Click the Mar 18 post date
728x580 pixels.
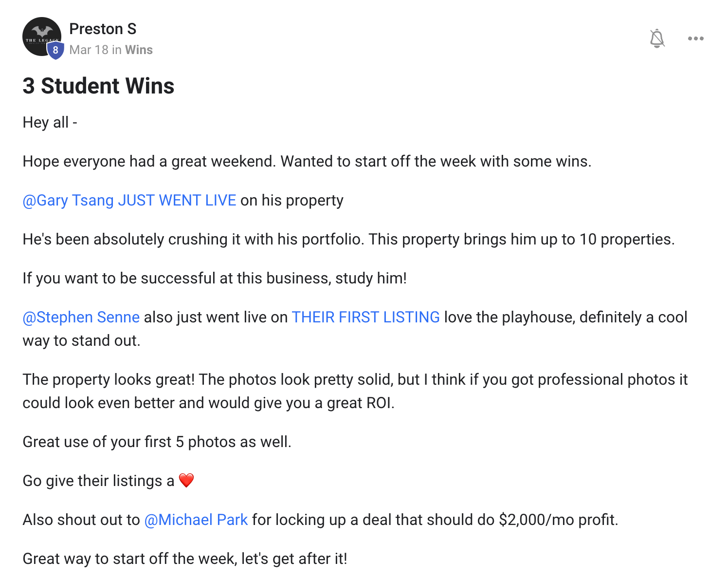[x=89, y=50]
